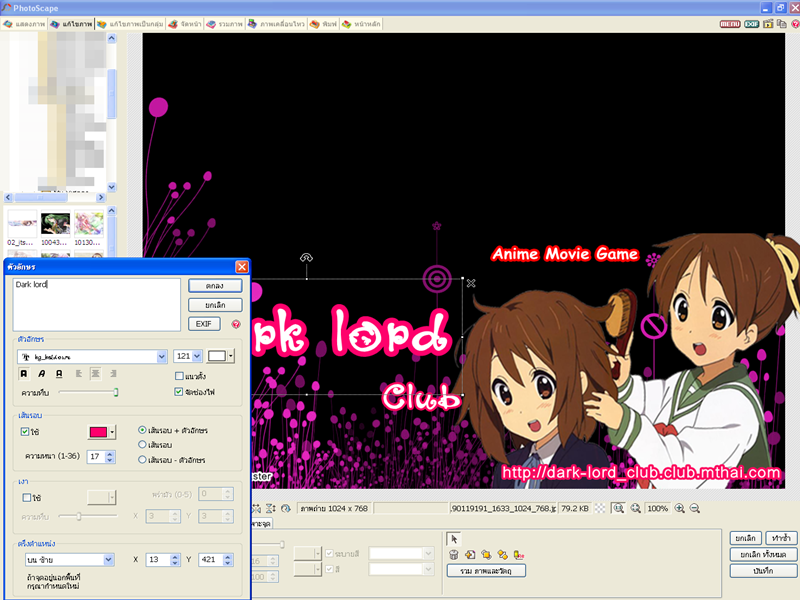The width and height of the screenshot is (800, 600).
Task: Click the white text color swatch
Action: pos(217,356)
